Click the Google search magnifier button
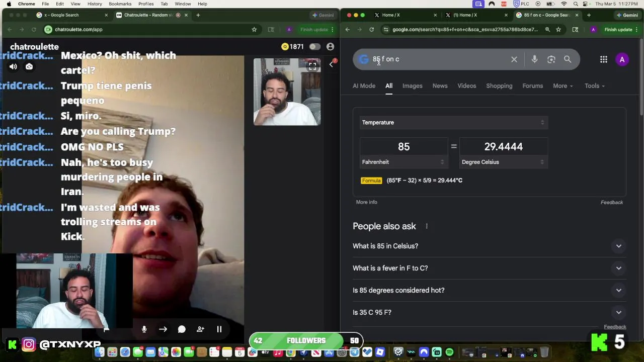The image size is (644, 362). coord(568,59)
